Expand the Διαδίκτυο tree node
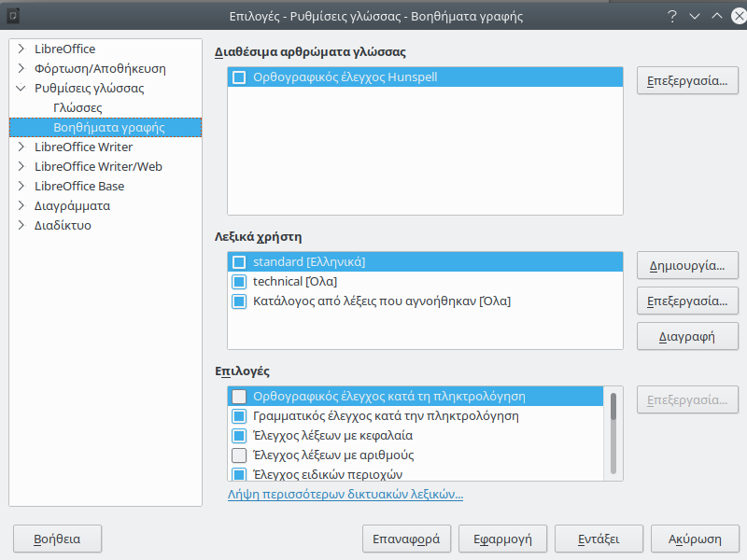 21,225
